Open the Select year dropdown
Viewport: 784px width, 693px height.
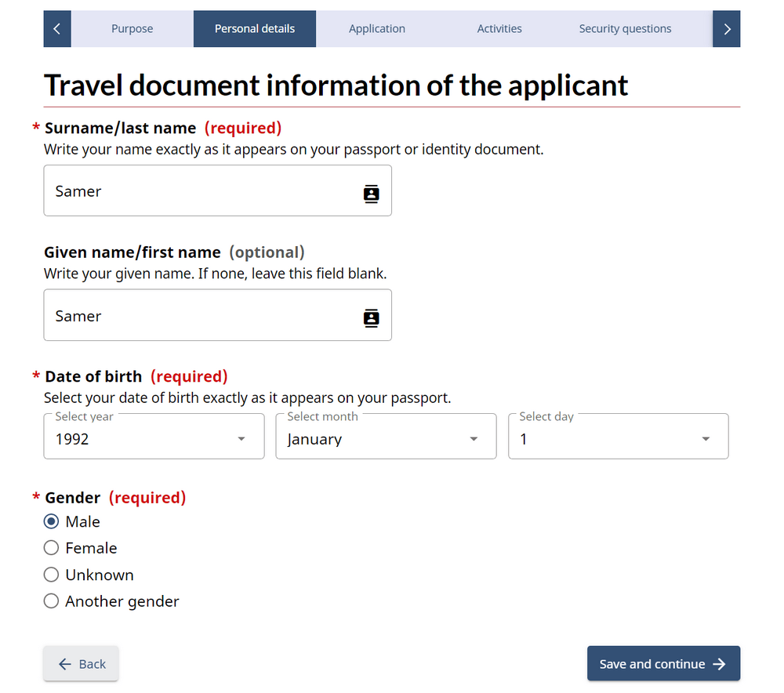(154, 439)
